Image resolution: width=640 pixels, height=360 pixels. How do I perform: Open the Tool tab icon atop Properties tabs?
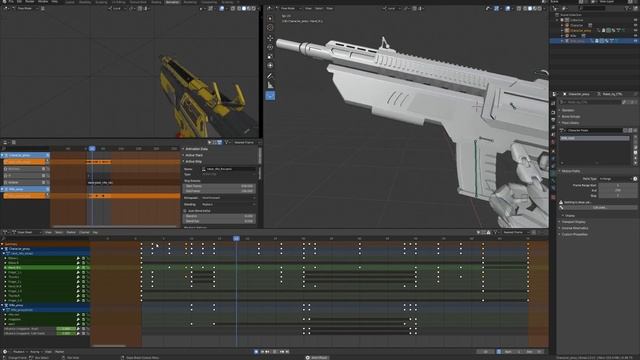553,103
